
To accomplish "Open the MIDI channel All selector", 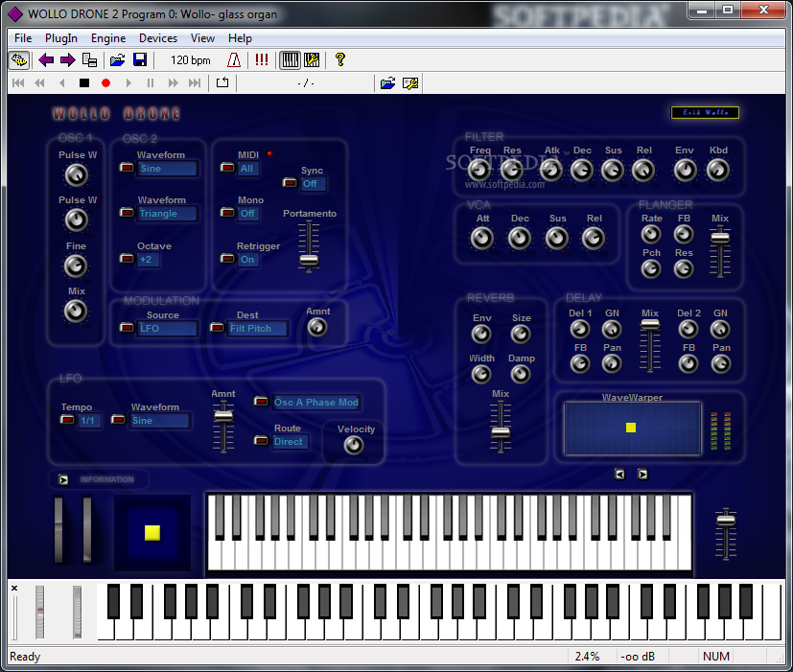I will [x=247, y=169].
